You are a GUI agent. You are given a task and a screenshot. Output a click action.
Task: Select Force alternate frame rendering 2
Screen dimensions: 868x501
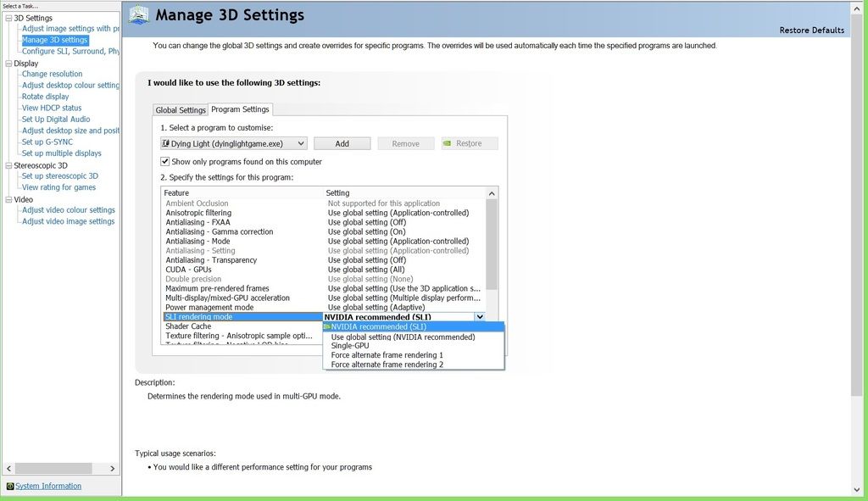(414, 365)
